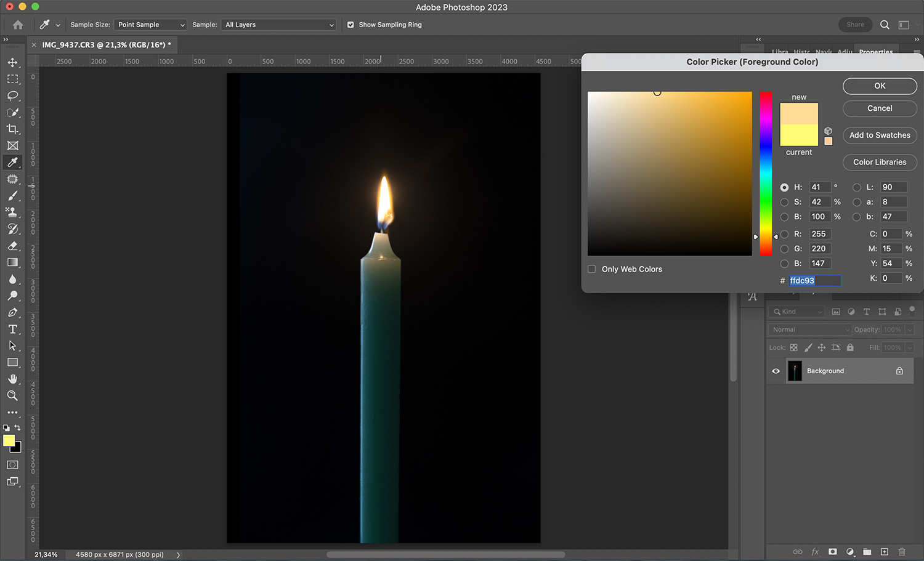Open Photoshop search using magnifier icon
The width and height of the screenshot is (924, 561).
coord(885,25)
